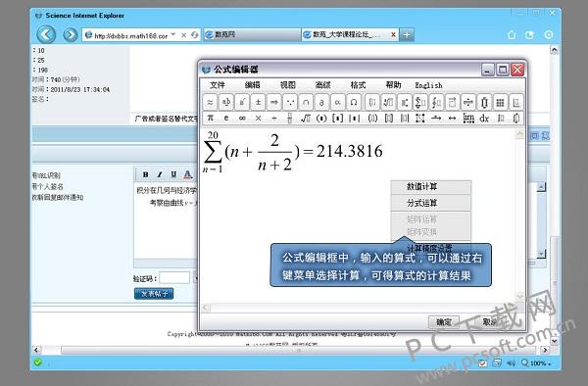Switch the editor language to English
This screenshot has width=588, height=386.
(x=428, y=85)
